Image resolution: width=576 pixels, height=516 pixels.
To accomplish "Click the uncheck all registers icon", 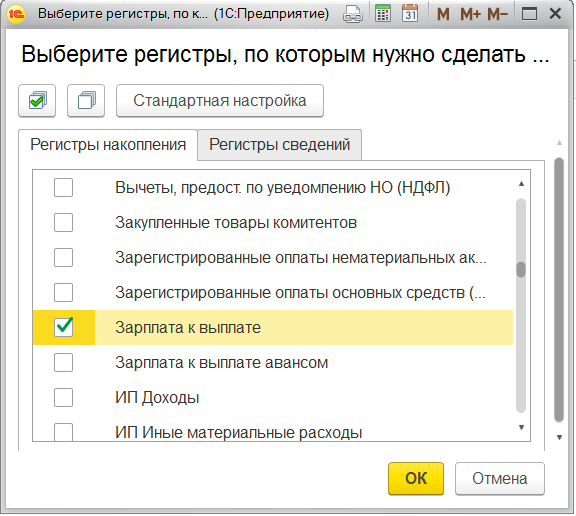I will (86, 101).
